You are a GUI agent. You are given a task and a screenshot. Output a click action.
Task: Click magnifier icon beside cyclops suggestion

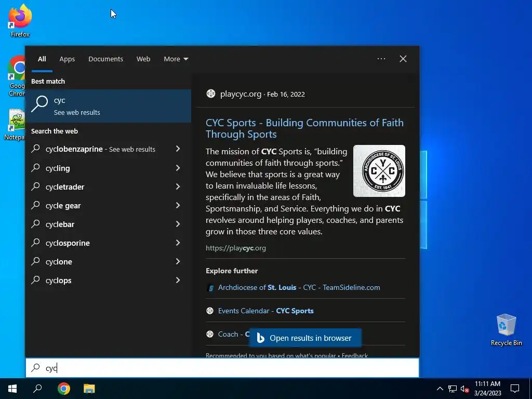pyautogui.click(x=36, y=280)
